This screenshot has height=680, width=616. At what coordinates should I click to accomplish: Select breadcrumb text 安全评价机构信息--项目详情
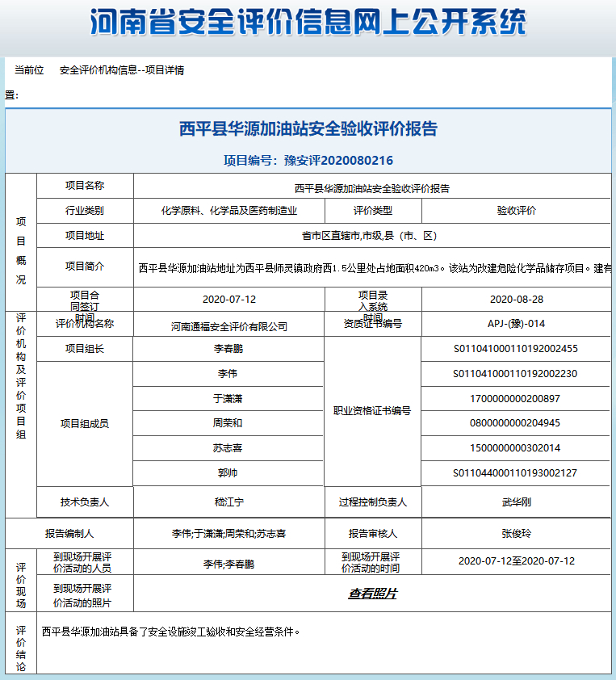122,70
